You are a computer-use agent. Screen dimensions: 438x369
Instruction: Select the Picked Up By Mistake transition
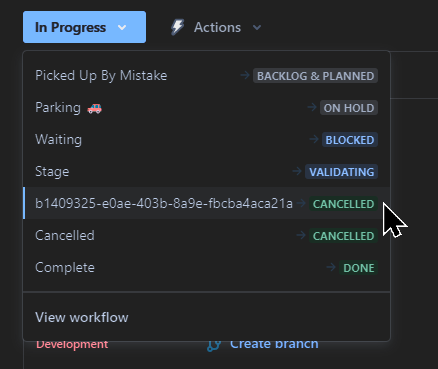pos(206,76)
